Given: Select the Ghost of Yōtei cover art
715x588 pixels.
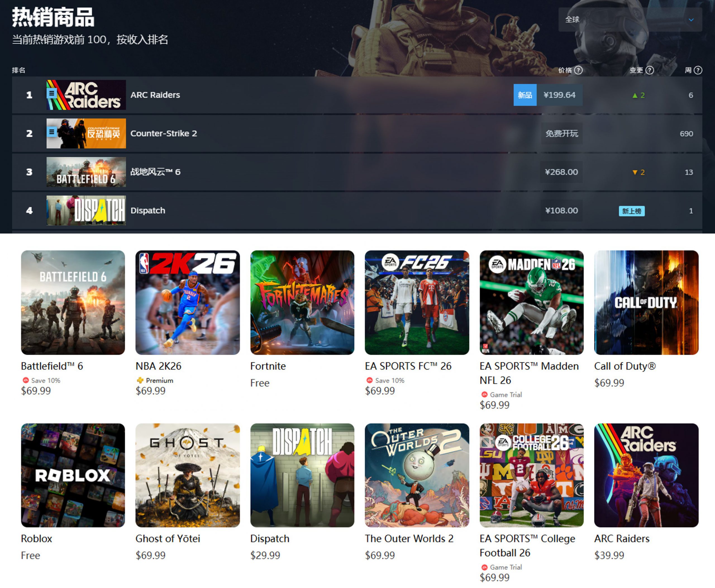Looking at the screenshot, I should pyautogui.click(x=187, y=475).
